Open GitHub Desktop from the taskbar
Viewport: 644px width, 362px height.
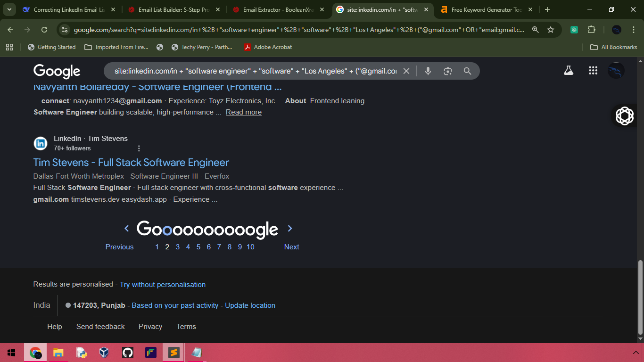pos(127,352)
